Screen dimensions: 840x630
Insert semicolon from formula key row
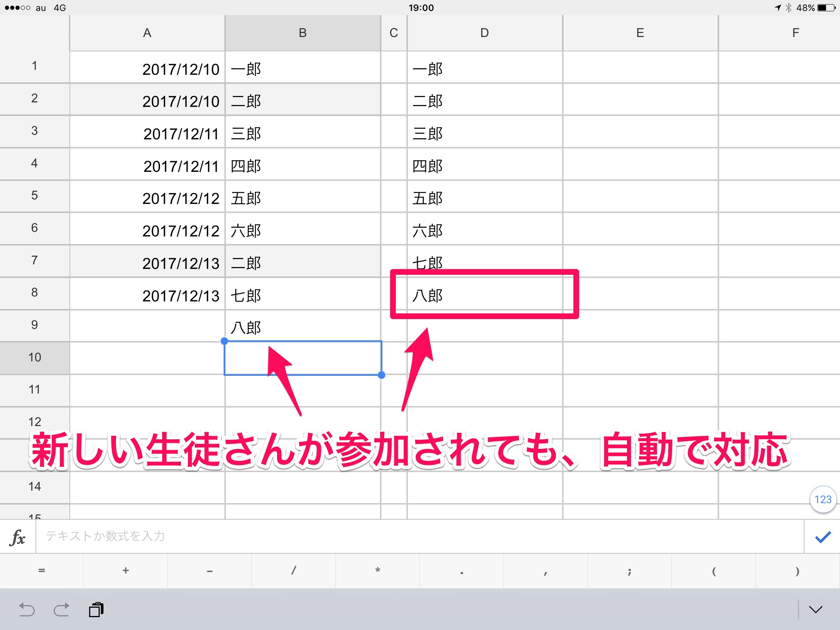click(x=629, y=571)
